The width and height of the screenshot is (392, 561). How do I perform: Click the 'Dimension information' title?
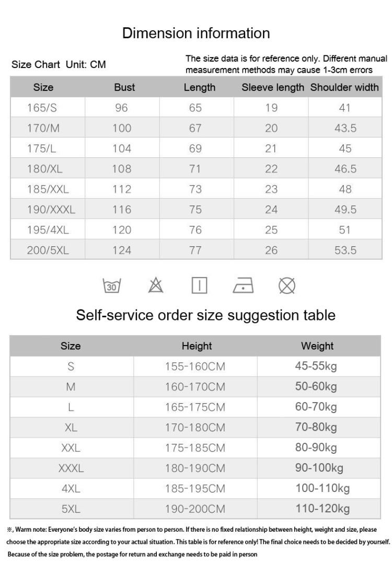tap(196, 33)
